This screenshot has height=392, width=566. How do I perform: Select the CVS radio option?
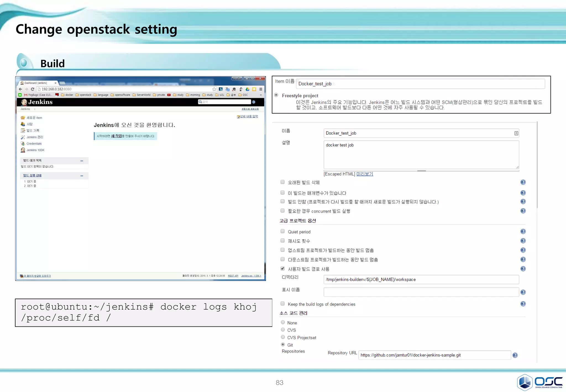point(283,330)
